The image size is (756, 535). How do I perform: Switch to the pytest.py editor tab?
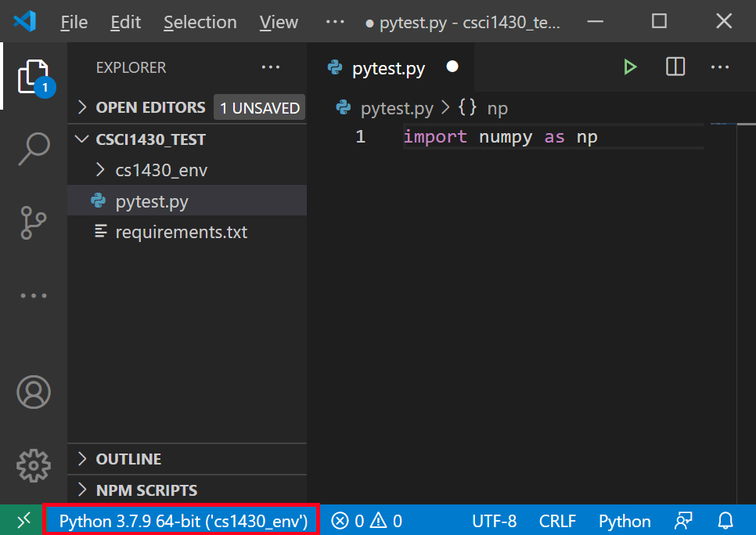388,68
